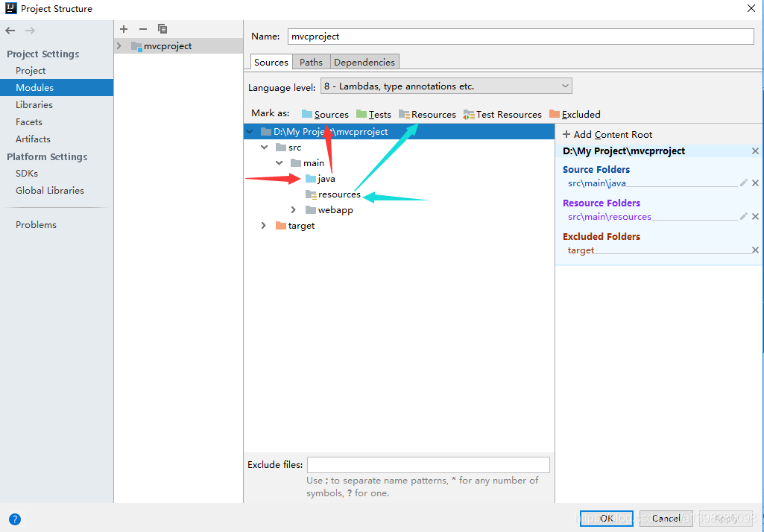
Task: Expand the target folder
Action: click(x=264, y=226)
